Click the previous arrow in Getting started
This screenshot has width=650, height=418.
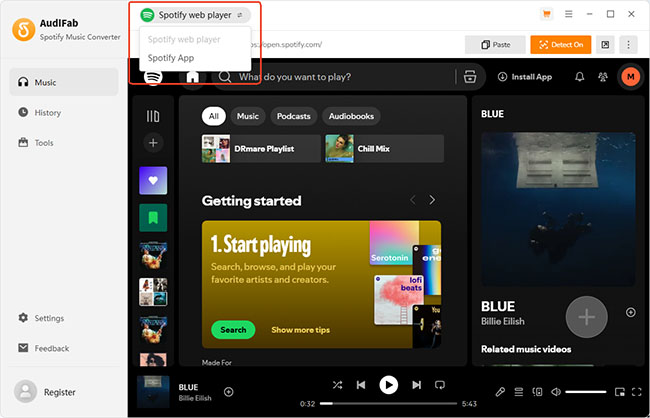tap(412, 200)
